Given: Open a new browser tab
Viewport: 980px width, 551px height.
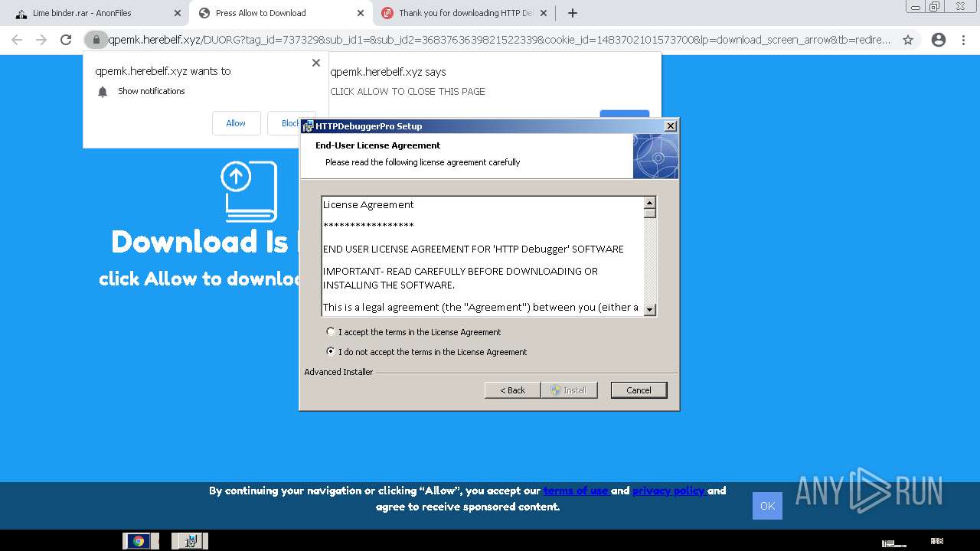Looking at the screenshot, I should [x=572, y=13].
